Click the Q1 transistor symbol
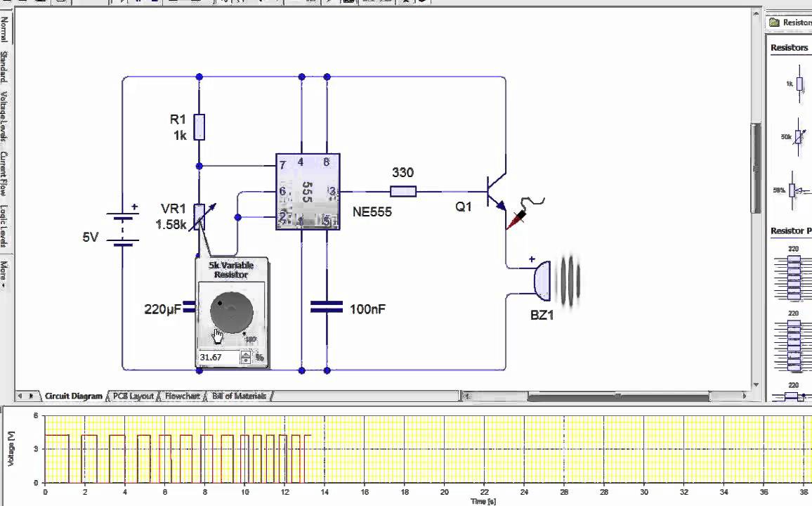812x506 pixels. (x=496, y=192)
